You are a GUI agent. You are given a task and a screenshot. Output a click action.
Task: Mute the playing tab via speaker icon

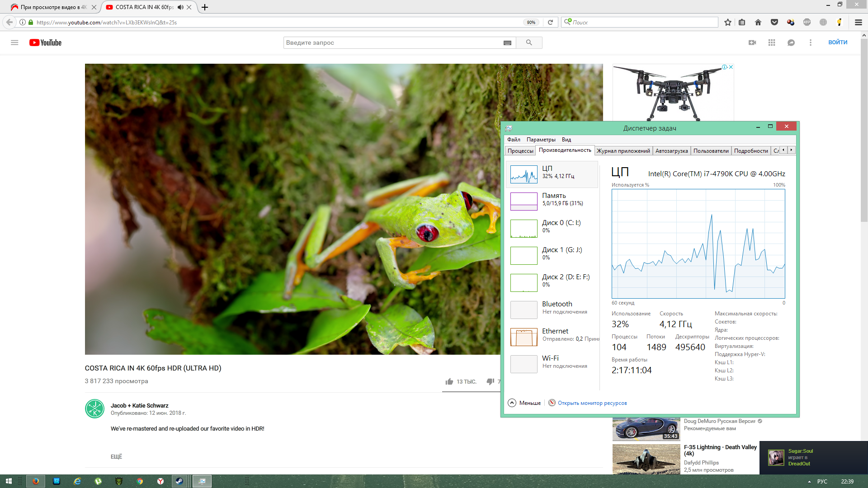pyautogui.click(x=180, y=7)
